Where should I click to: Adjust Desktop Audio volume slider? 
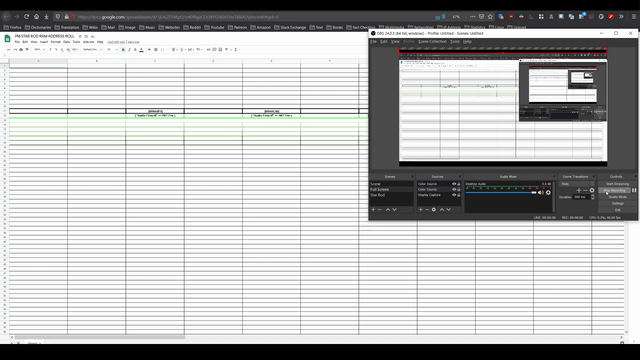(501, 193)
